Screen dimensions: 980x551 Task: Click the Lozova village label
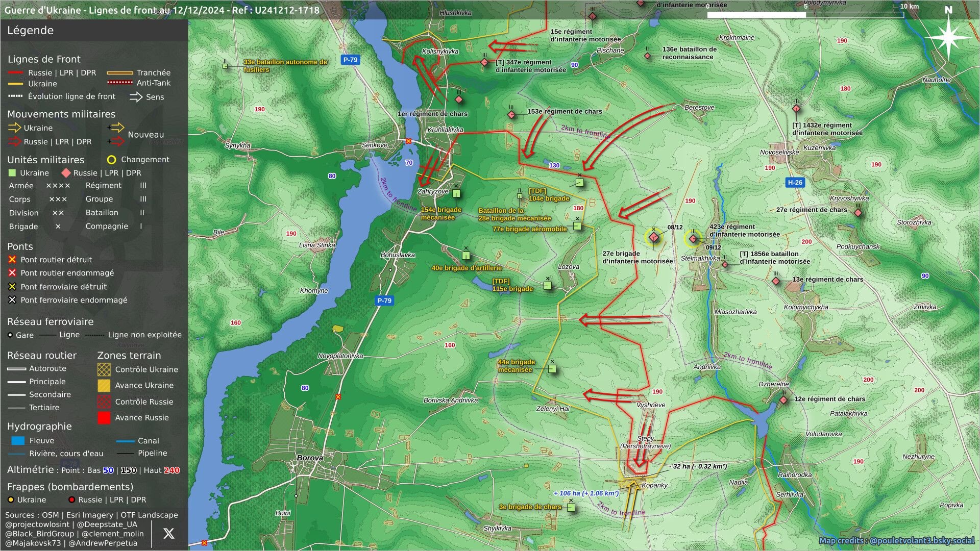coord(569,267)
